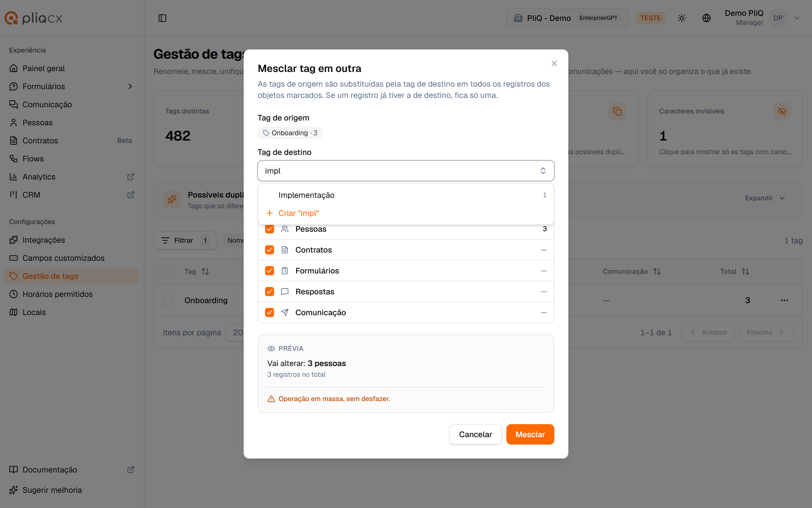This screenshot has height=508, width=812.
Task: Click the duplicate tags copy icon
Action: (617, 111)
